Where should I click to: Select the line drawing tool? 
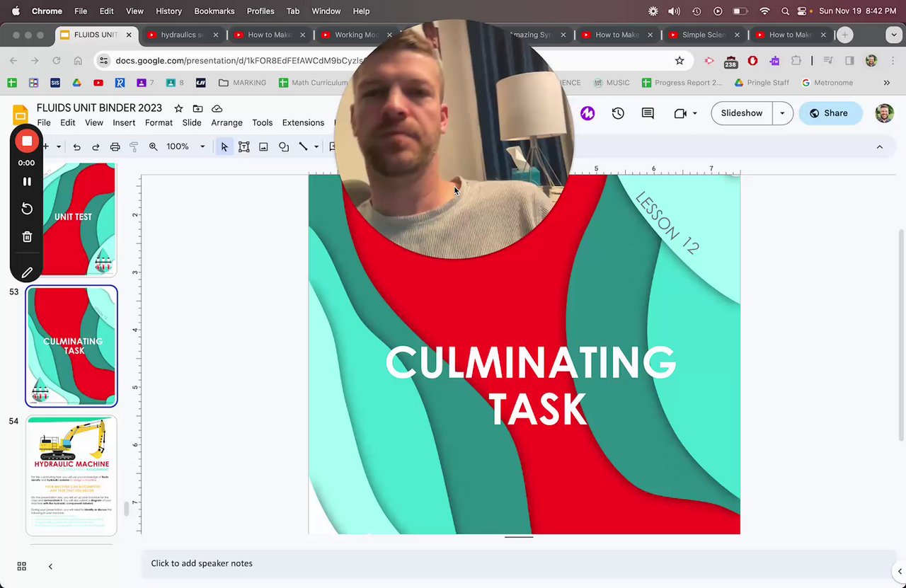point(303,146)
